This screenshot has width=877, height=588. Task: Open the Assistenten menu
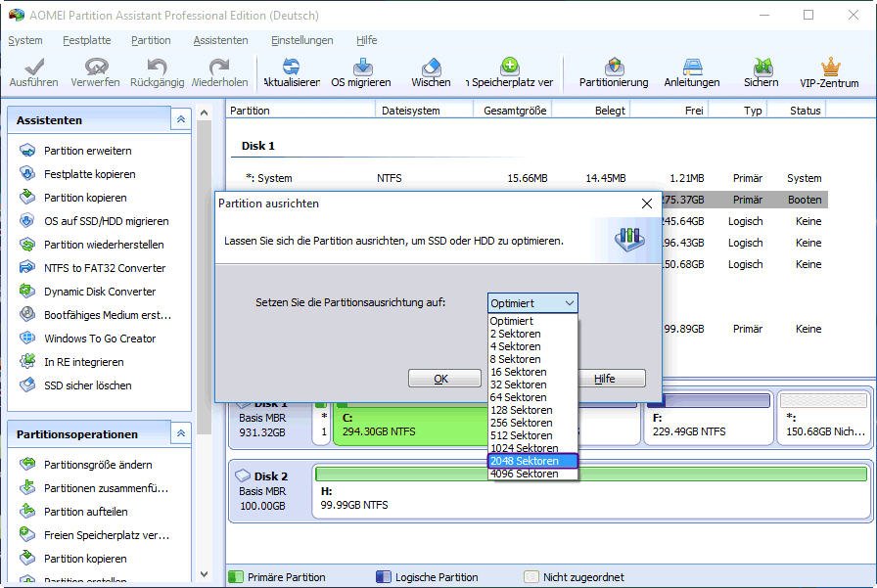pos(220,40)
